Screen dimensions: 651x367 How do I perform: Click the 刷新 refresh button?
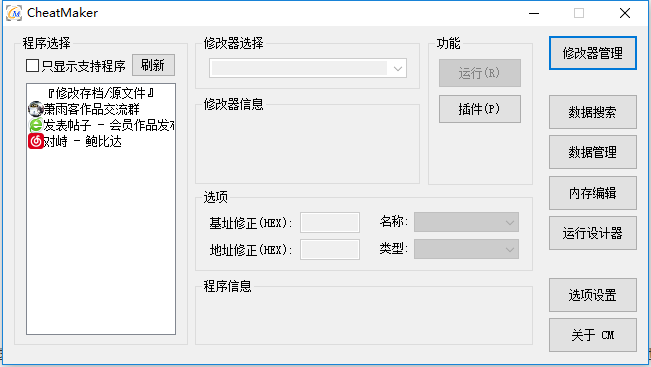(x=153, y=65)
